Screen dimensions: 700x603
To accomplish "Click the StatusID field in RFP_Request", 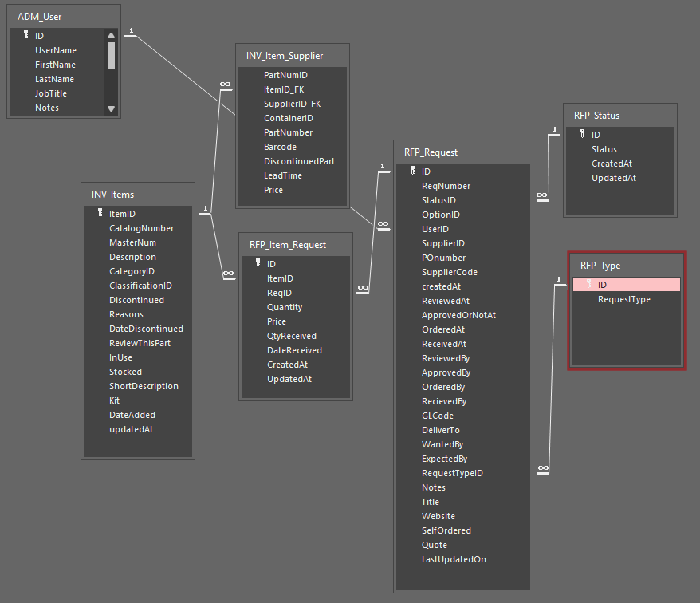I will (x=438, y=200).
